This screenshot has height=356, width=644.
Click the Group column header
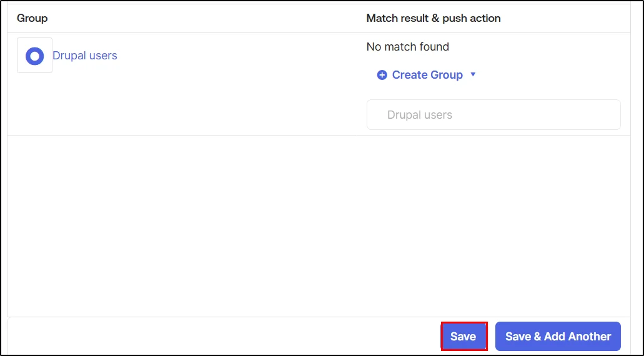32,19
